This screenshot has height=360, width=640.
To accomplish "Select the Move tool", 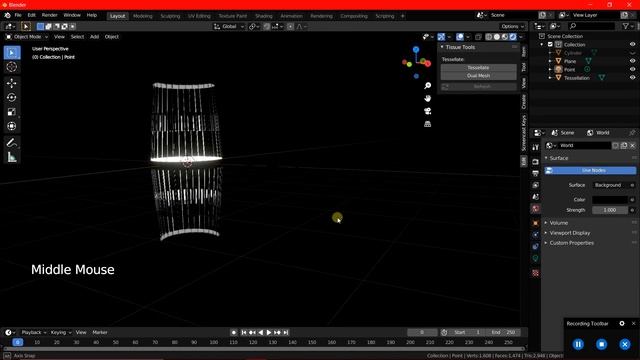I will tap(12, 83).
